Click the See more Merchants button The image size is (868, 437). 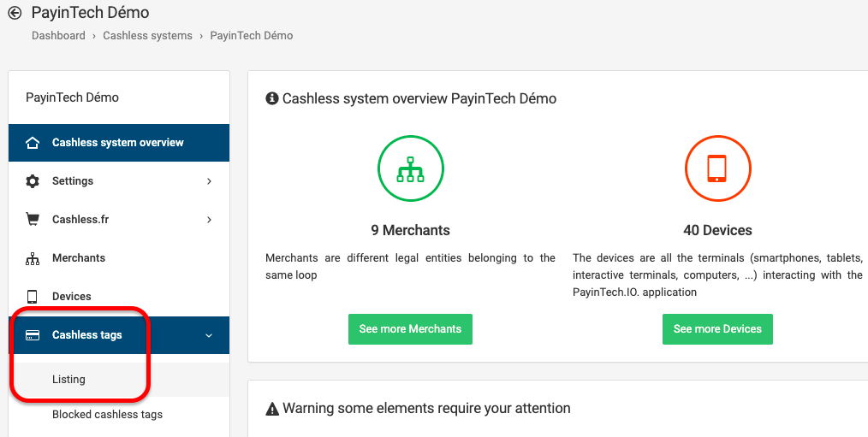(x=410, y=329)
